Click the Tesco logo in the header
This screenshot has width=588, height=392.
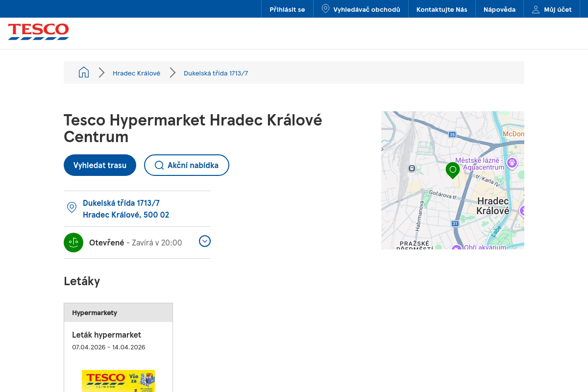pos(38,31)
